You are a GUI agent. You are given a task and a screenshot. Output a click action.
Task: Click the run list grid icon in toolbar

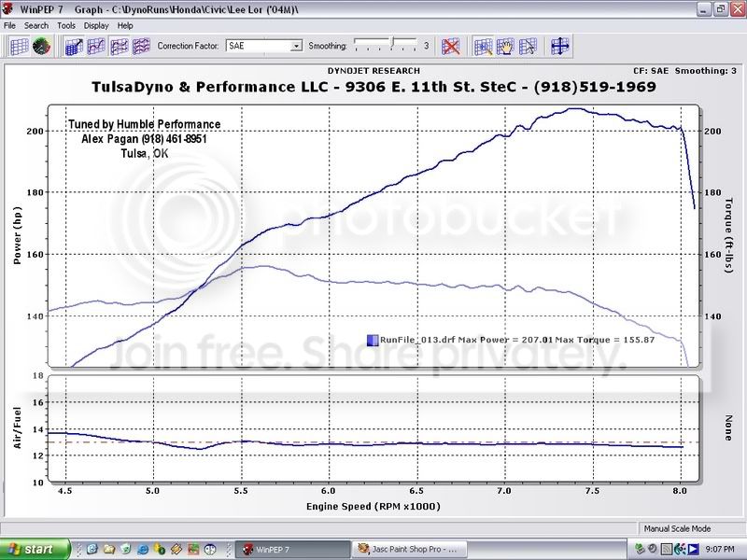pyautogui.click(x=19, y=46)
